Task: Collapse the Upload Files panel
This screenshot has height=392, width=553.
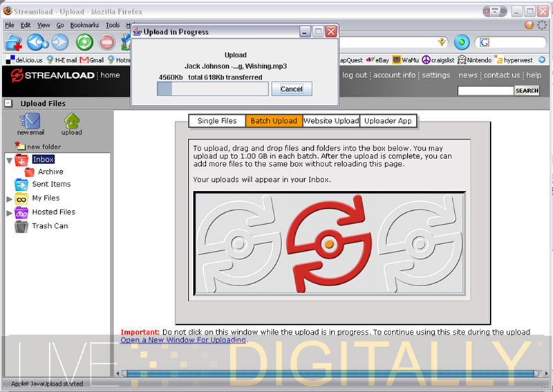Action: 8,104
